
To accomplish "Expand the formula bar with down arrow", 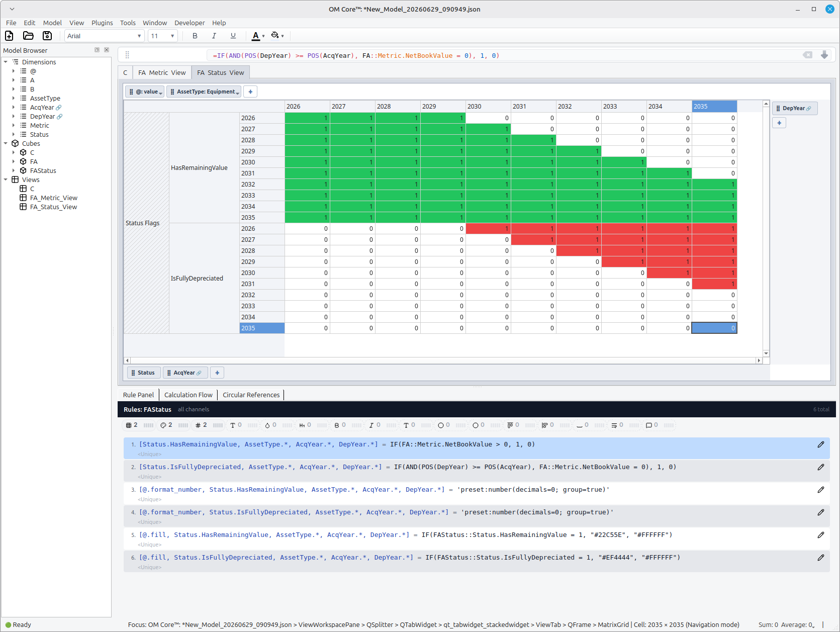I will [824, 55].
